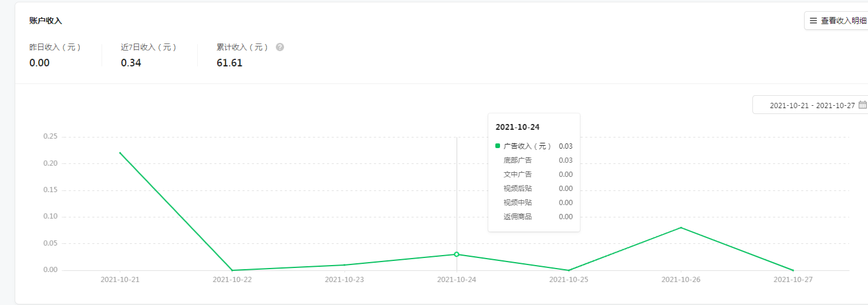Open the 2021-10-21 - 2021-10-27 date range field
The width and height of the screenshot is (868, 305).
pyautogui.click(x=812, y=105)
